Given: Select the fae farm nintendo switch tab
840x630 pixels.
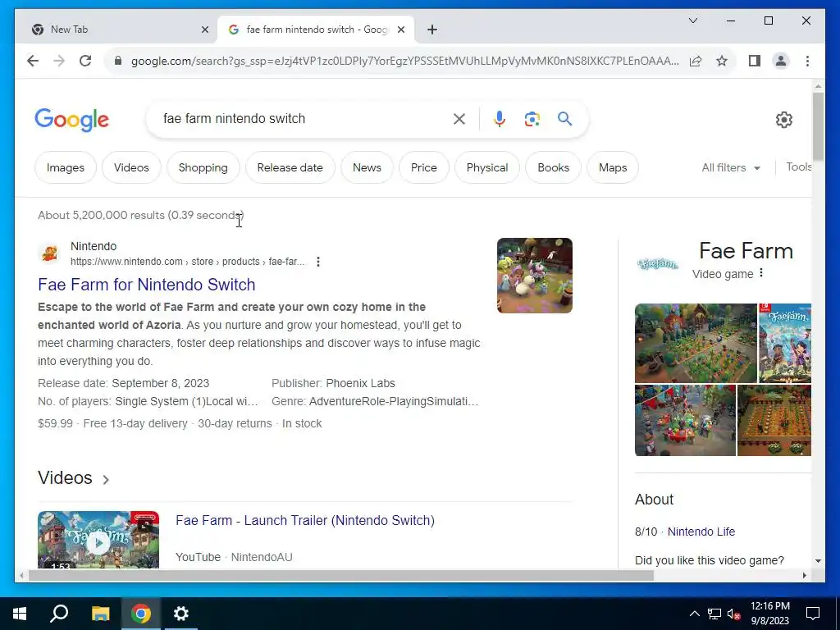Looking at the screenshot, I should click(317, 30).
